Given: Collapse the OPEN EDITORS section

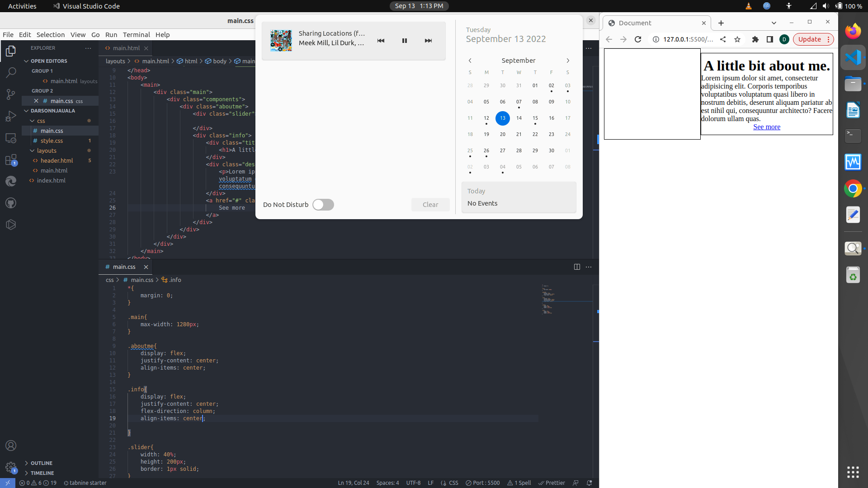Looking at the screenshot, I should pyautogui.click(x=26, y=61).
